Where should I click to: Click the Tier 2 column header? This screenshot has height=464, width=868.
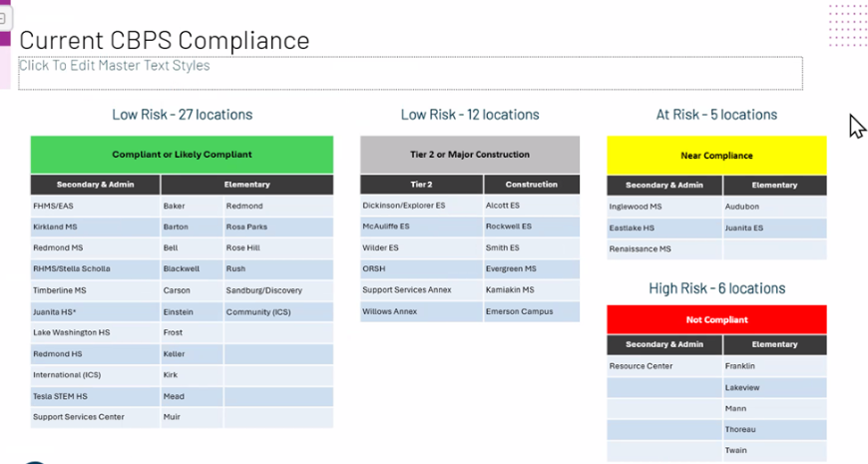[x=421, y=185]
